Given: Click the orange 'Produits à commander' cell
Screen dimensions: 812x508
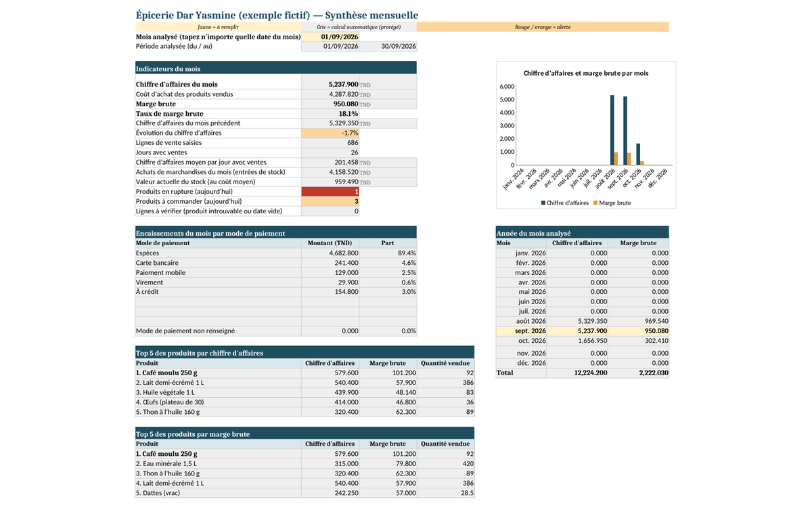Looking at the screenshot, I should 330,201.
